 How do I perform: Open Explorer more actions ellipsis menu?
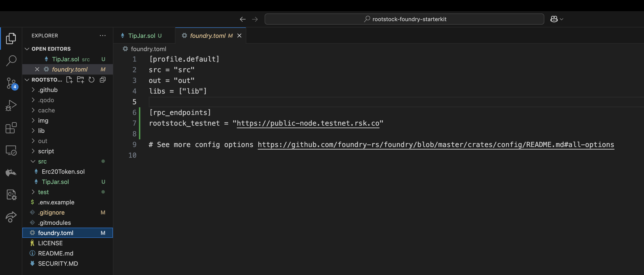[x=102, y=36]
